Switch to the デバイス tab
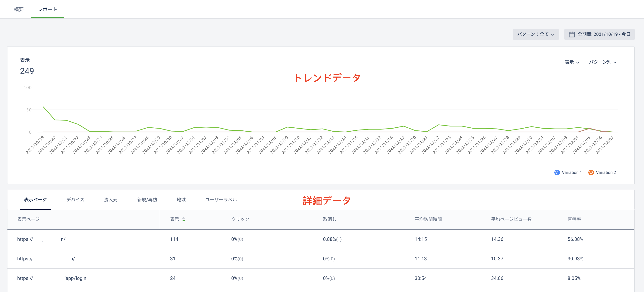The image size is (644, 292). tap(75, 200)
